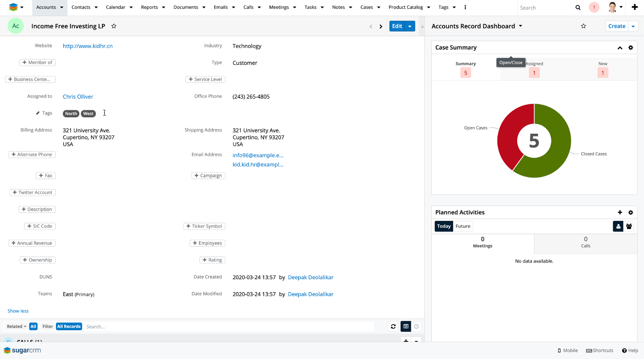This screenshot has height=359, width=644.
Task: Expand the Related dropdown
Action: [17, 326]
